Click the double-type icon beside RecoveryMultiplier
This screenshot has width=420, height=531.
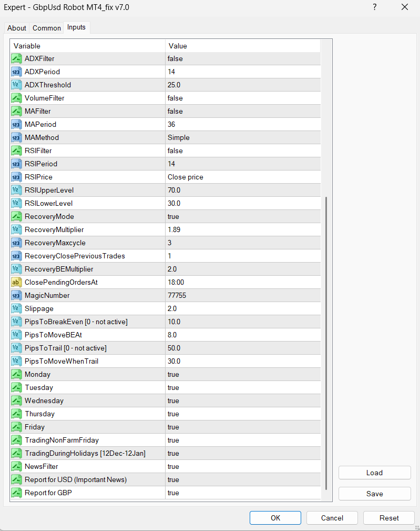(16, 230)
